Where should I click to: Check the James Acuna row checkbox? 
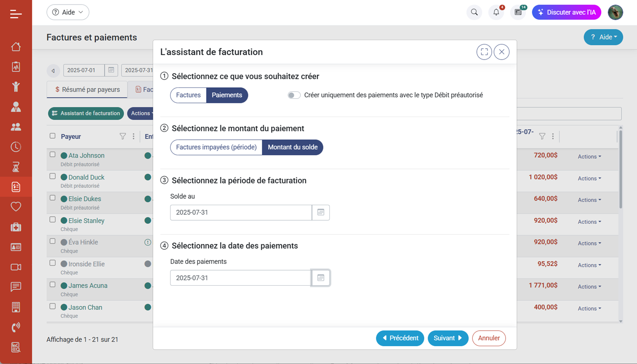[52, 285]
